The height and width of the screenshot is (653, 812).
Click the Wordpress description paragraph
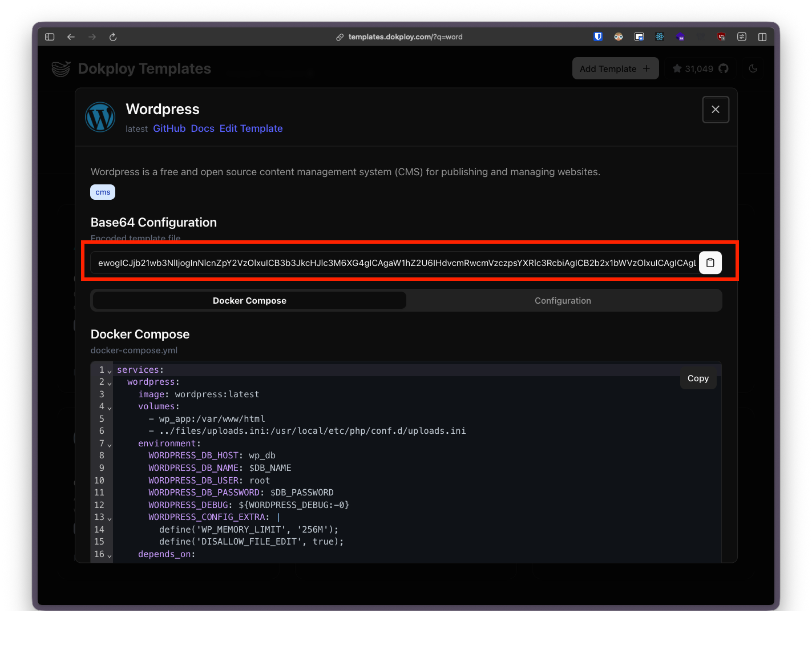(x=345, y=172)
